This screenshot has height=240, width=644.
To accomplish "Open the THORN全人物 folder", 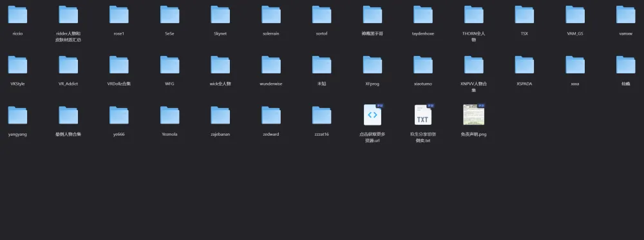I will (474, 15).
